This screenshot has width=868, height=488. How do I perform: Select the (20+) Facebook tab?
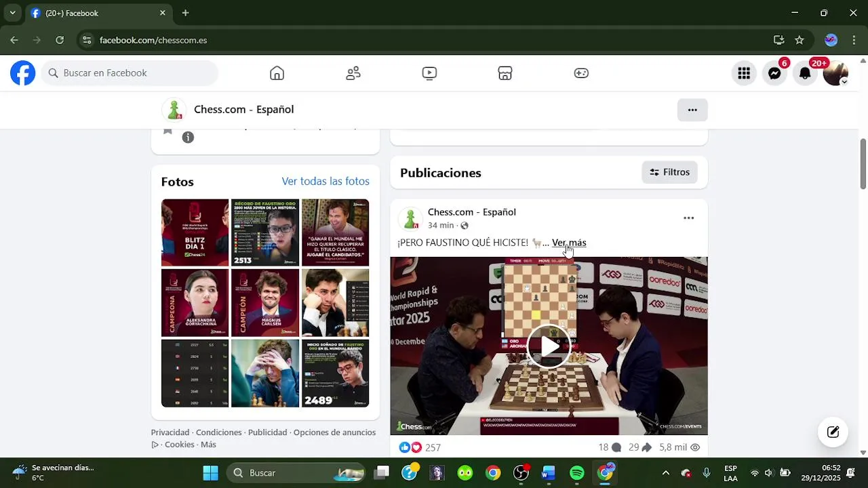tap(98, 13)
